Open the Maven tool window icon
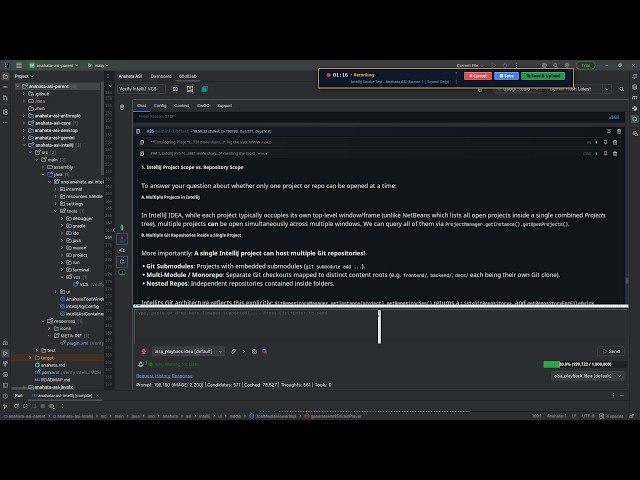Image resolution: width=640 pixels, height=480 pixels. pyautogui.click(x=634, y=98)
